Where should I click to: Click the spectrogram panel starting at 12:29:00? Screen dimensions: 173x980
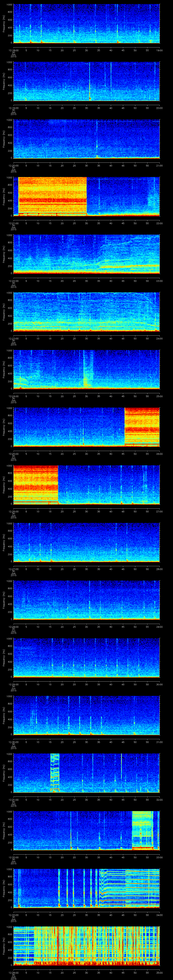click(86, 658)
